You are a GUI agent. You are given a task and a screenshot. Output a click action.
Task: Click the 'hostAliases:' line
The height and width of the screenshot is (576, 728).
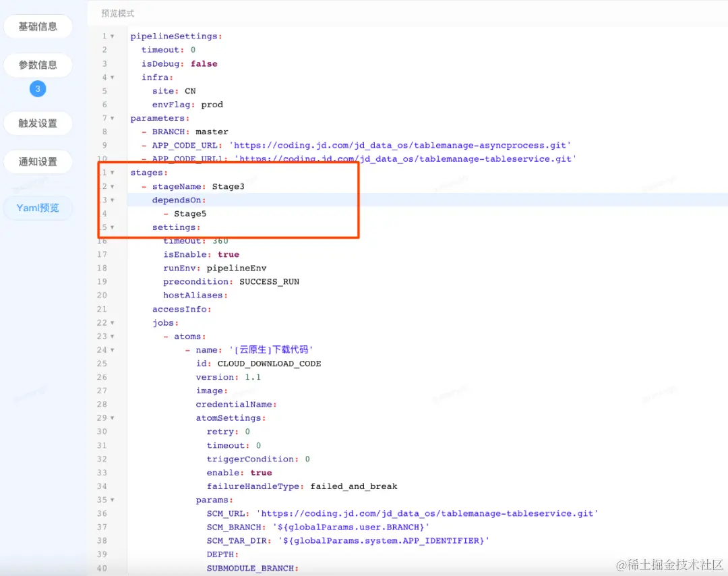[x=195, y=295]
